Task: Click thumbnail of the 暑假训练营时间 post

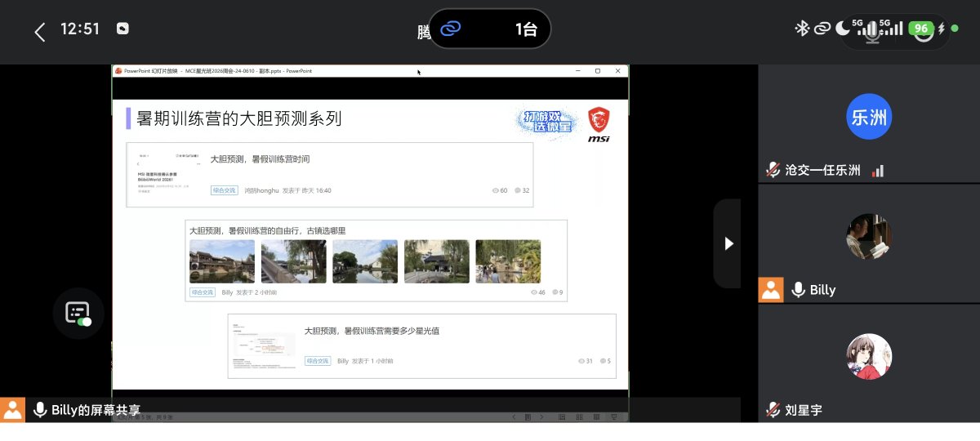Action: (x=167, y=173)
